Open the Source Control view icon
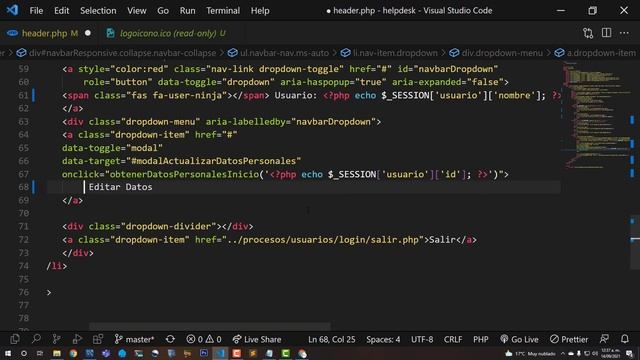The height and width of the screenshot is (360, 640). pyautogui.click(x=56, y=339)
